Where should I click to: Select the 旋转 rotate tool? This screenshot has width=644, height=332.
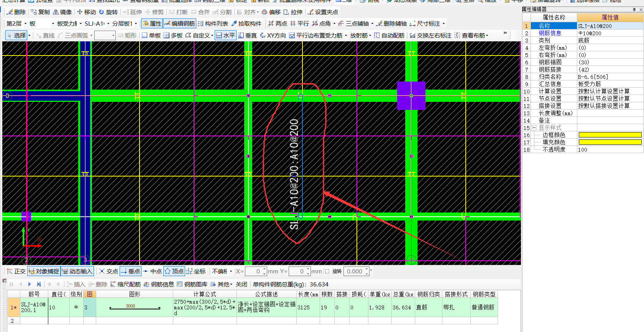pyautogui.click(x=108, y=12)
